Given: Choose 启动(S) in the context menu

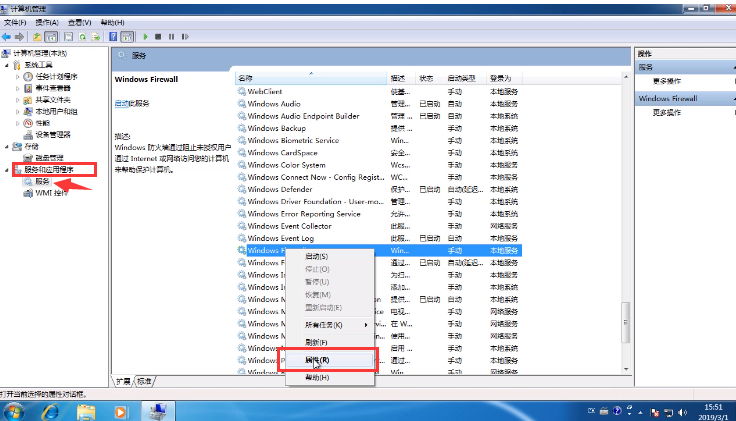Looking at the screenshot, I should pos(330,256).
